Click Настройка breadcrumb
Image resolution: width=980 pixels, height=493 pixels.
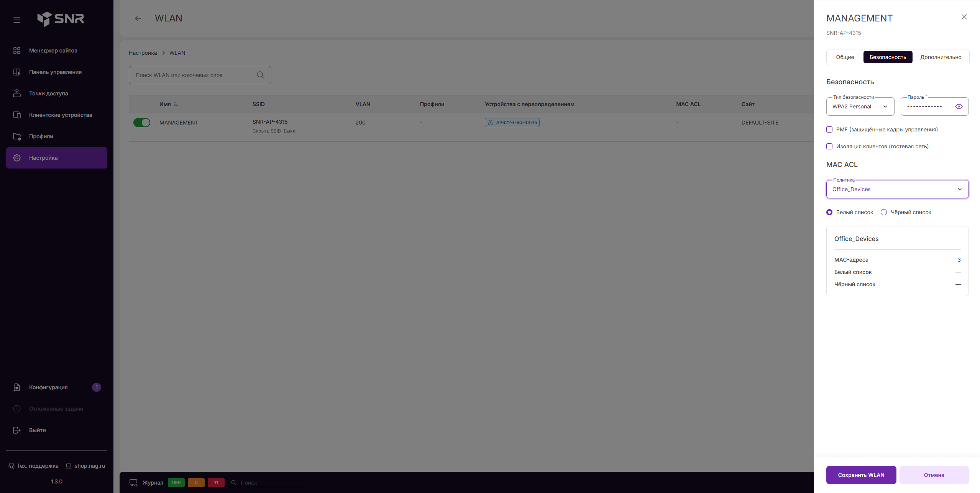143,53
